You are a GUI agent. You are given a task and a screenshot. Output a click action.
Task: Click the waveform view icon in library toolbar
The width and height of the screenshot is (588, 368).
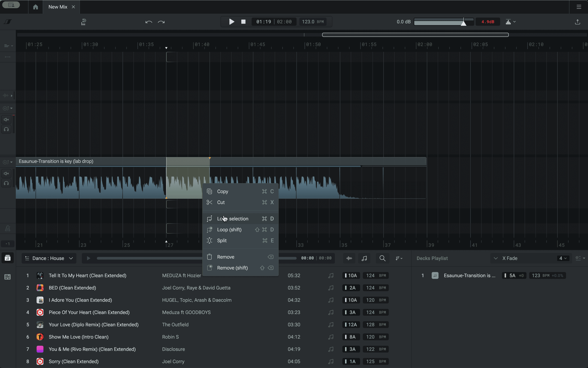(x=349, y=258)
